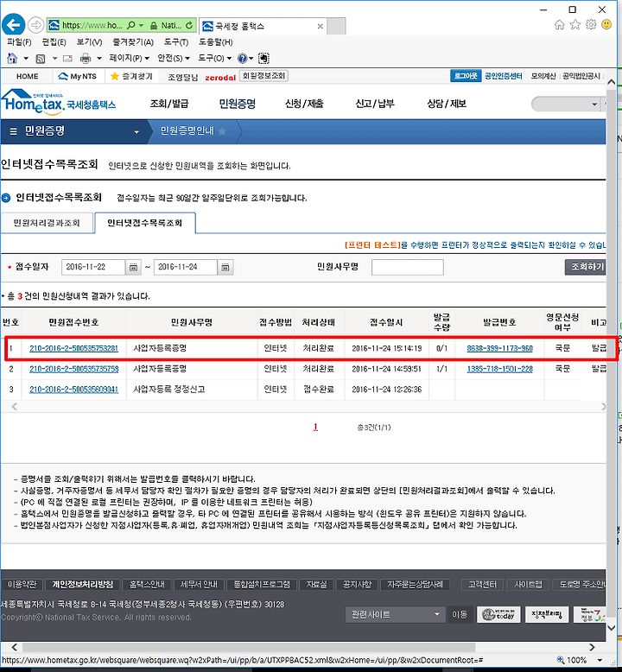Viewport: 622px width, 672px height.
Task: Click the hamburger menu icon beside 민원증명
Action: click(13, 131)
